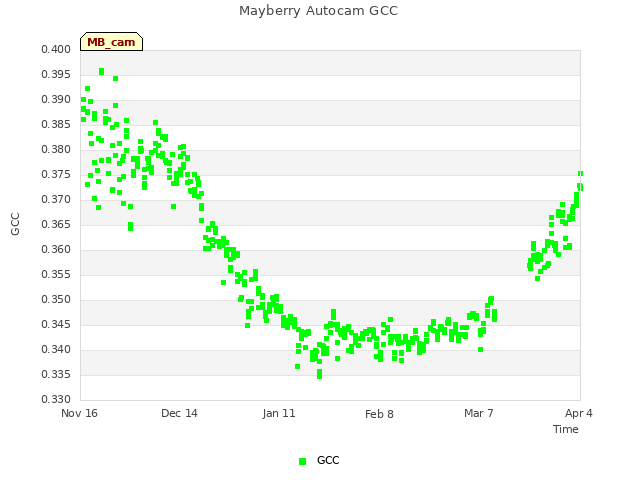Click the 0.335 y-axis value
Screen dimensions: 640x480
coord(56,374)
